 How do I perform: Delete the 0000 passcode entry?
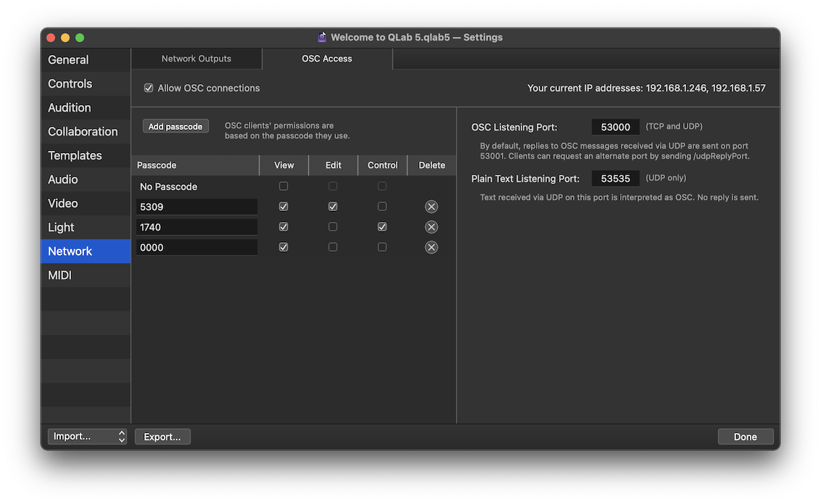tap(432, 247)
